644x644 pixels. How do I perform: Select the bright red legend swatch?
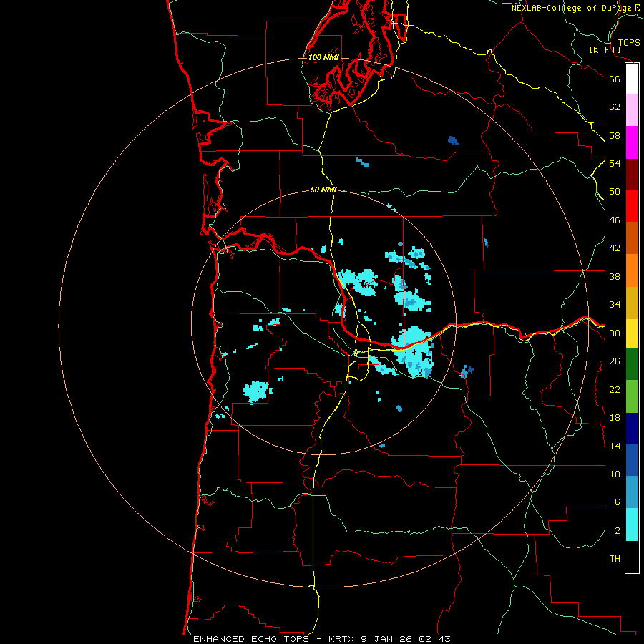pos(632,206)
